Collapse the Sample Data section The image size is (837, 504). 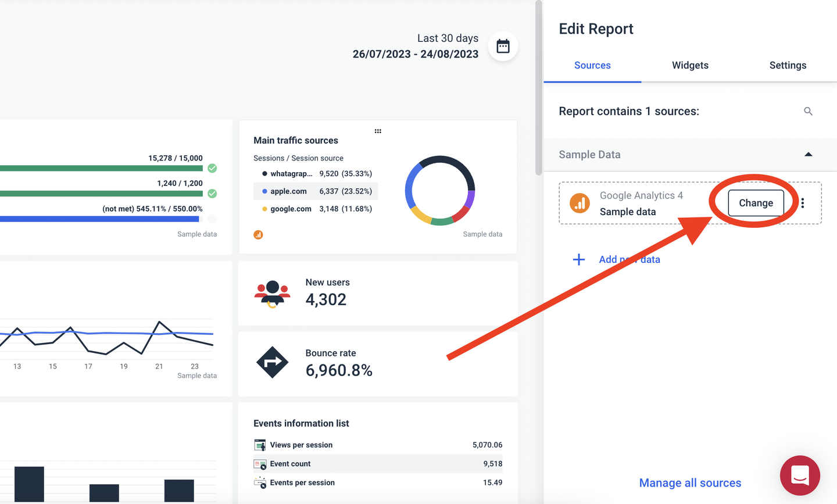[809, 154]
